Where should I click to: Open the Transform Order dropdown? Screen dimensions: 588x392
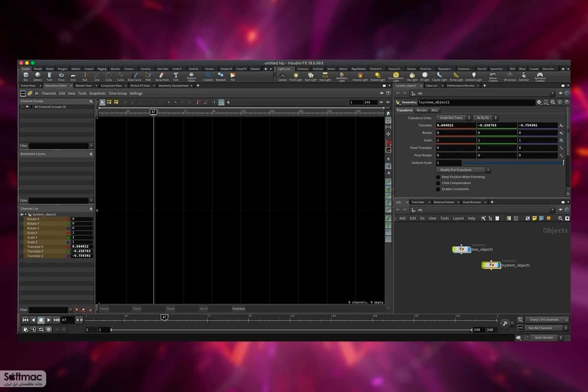pos(453,118)
